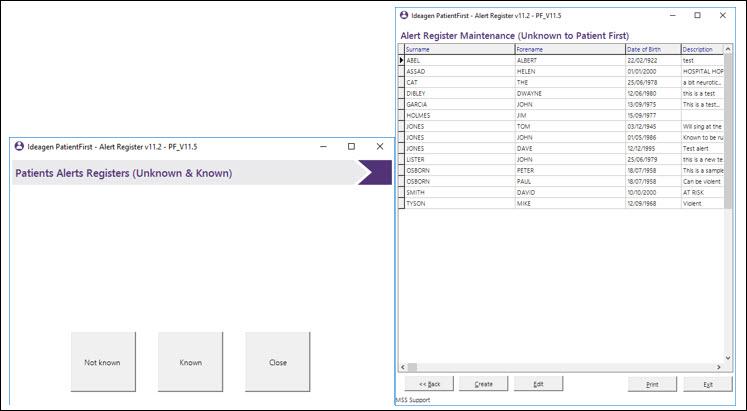Print the alert register list
The image size is (747, 411).
click(652, 384)
